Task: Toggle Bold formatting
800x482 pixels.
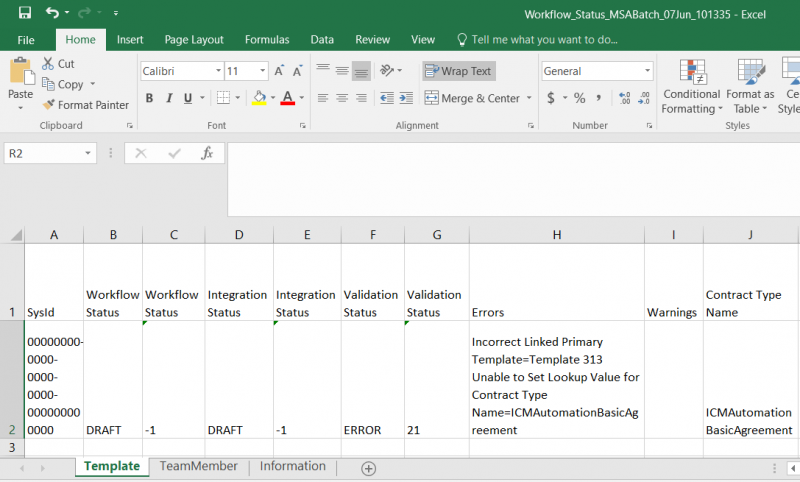Action: coord(149,98)
